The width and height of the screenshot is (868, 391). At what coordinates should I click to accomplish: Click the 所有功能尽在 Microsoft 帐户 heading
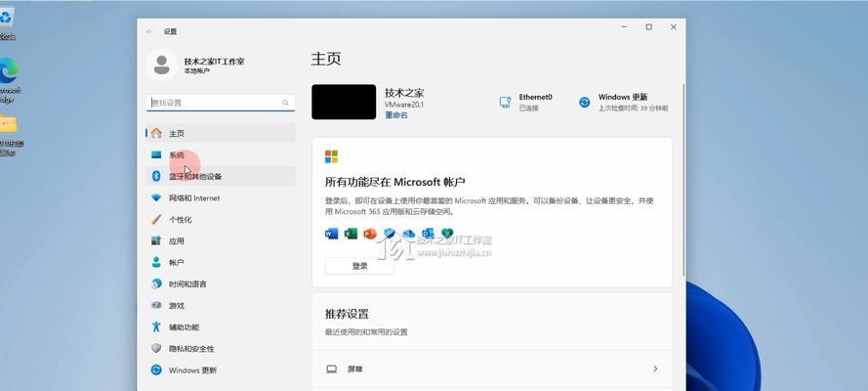(395, 182)
